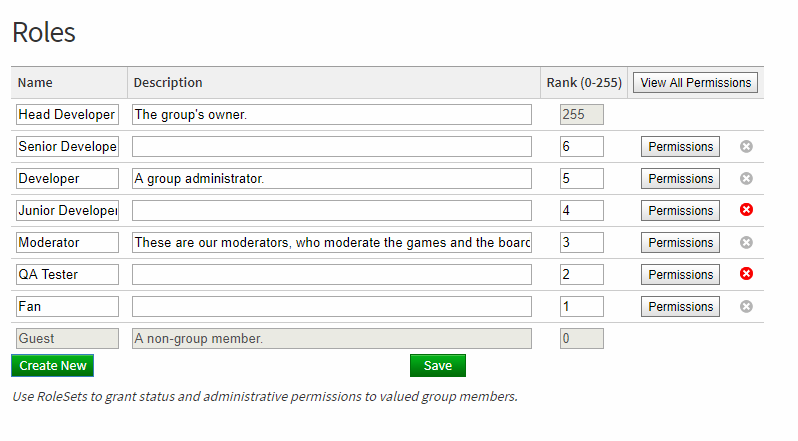This screenshot has height=441, width=798.
Task: Click the delete icon for Developer role
Action: click(x=746, y=179)
